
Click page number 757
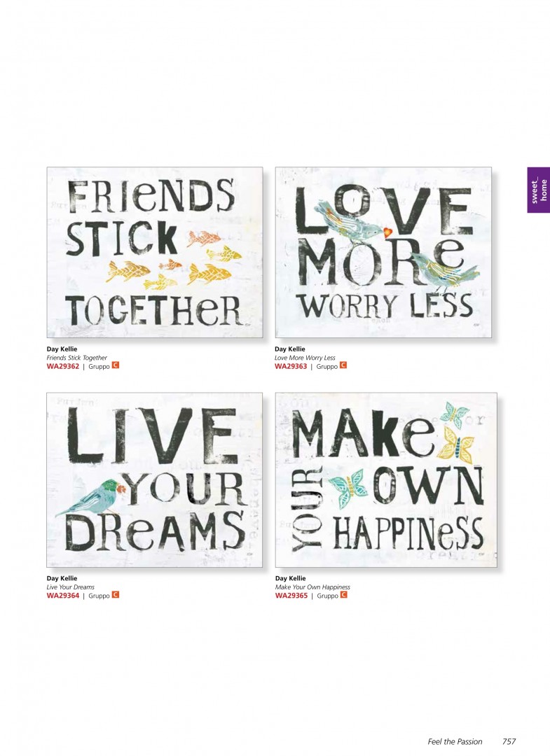coord(509,742)
